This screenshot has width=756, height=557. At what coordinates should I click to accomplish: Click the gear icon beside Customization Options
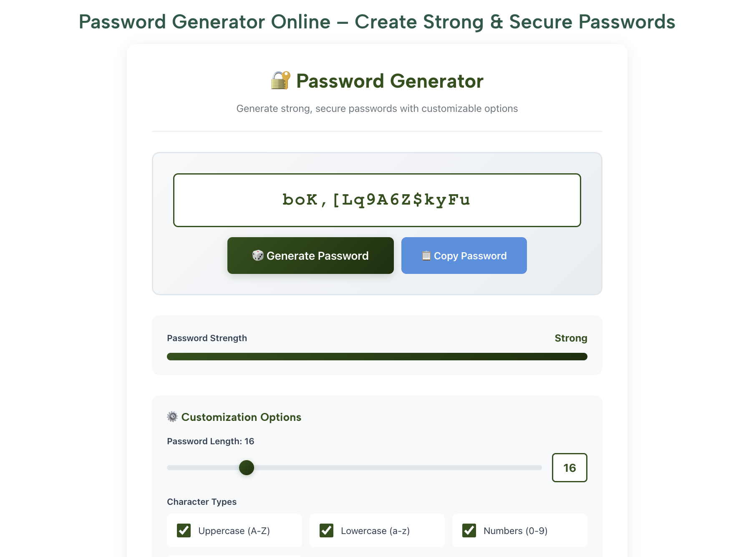click(172, 417)
